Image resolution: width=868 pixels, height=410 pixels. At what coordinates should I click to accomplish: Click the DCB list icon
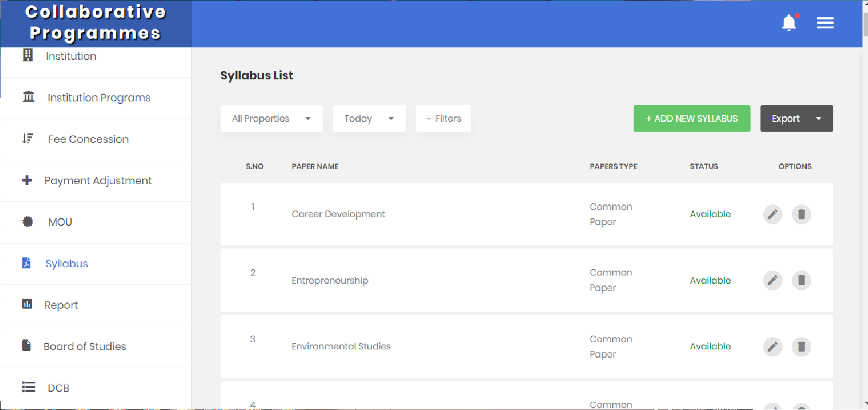29,387
